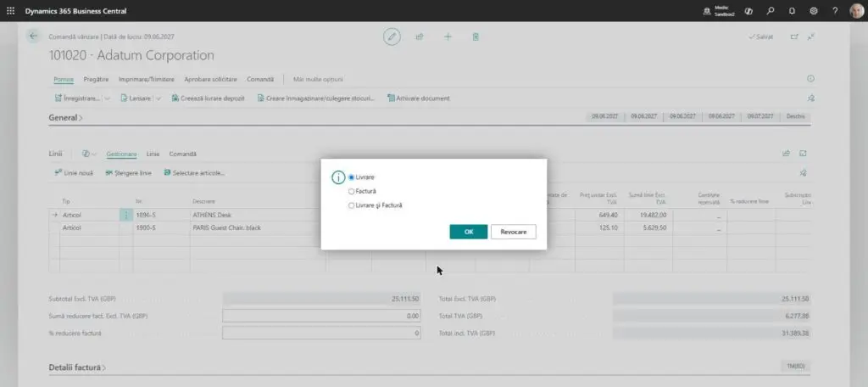868x387 pixels.
Task: Open the environment Sandbox indicator
Action: tap(719, 10)
